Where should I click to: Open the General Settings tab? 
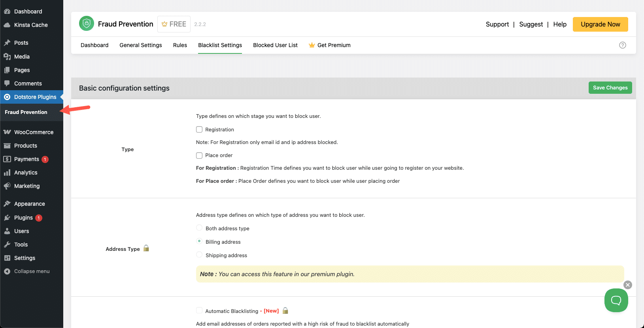pyautogui.click(x=141, y=45)
